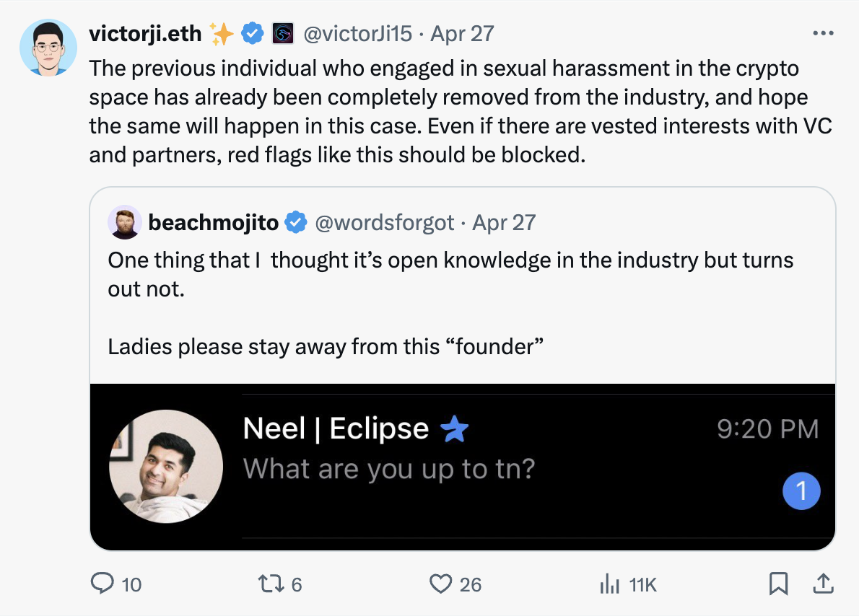The width and height of the screenshot is (859, 616).
Task: Click victorji.eth's blue verified badge
Action: tap(251, 32)
